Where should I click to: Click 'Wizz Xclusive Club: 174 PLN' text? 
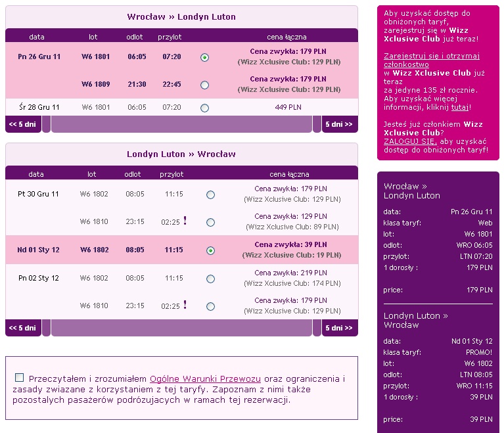[292, 284]
